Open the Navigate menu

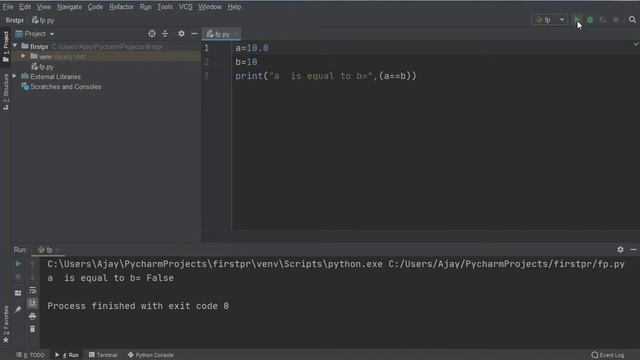69,7
